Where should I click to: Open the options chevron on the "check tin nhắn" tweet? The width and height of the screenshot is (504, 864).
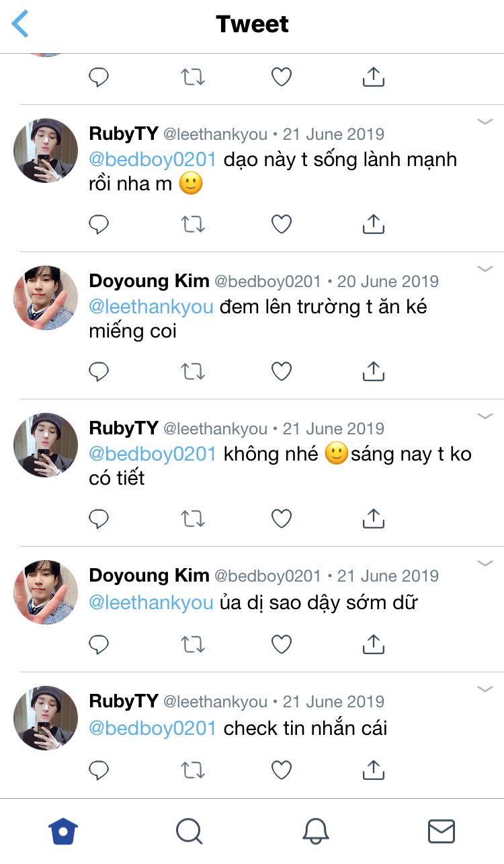tap(485, 689)
